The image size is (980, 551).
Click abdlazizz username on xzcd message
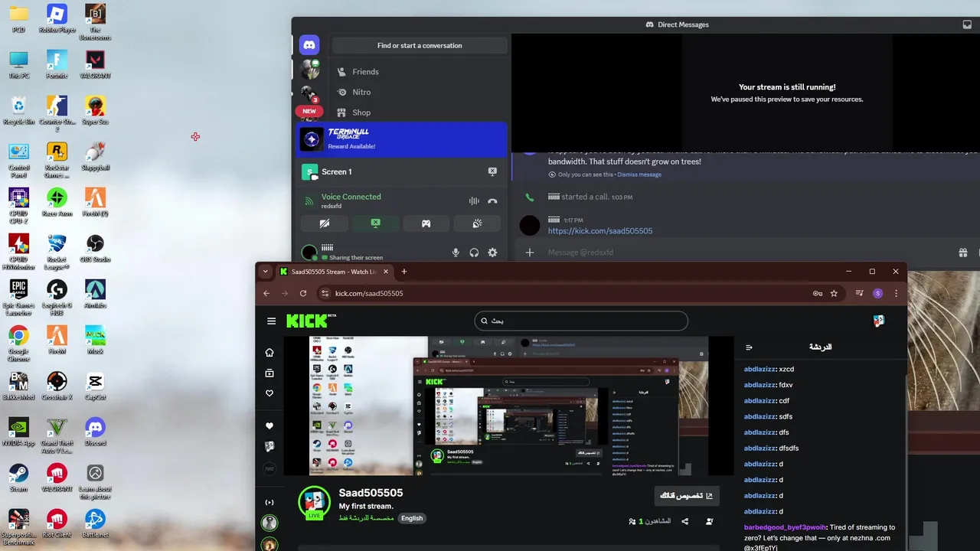coord(759,369)
